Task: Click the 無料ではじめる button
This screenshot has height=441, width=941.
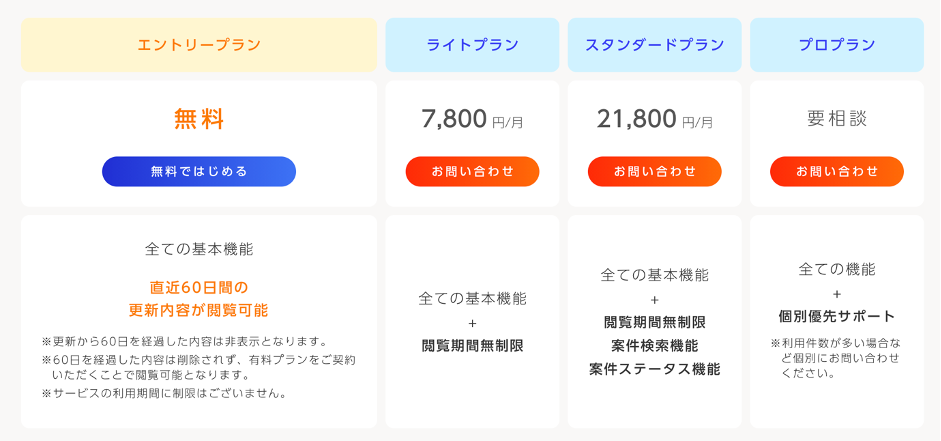Action: (199, 172)
